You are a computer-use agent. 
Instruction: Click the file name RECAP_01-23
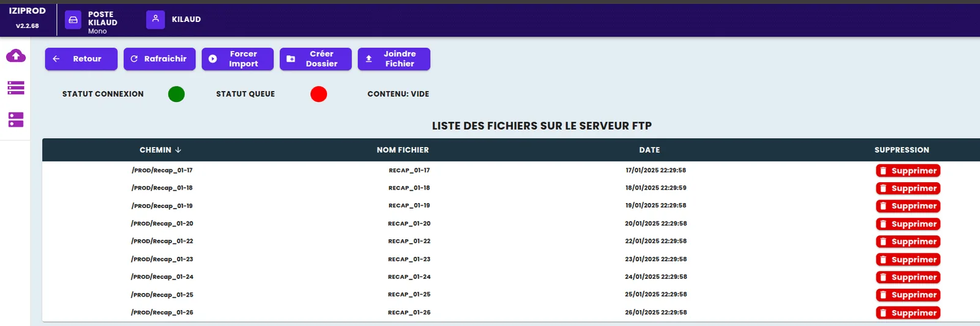point(409,259)
